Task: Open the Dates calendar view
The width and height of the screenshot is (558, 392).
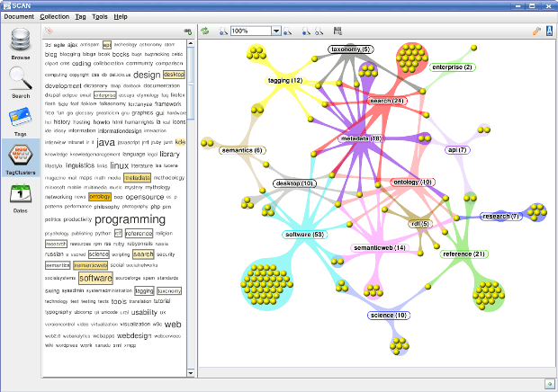Action: point(21,199)
